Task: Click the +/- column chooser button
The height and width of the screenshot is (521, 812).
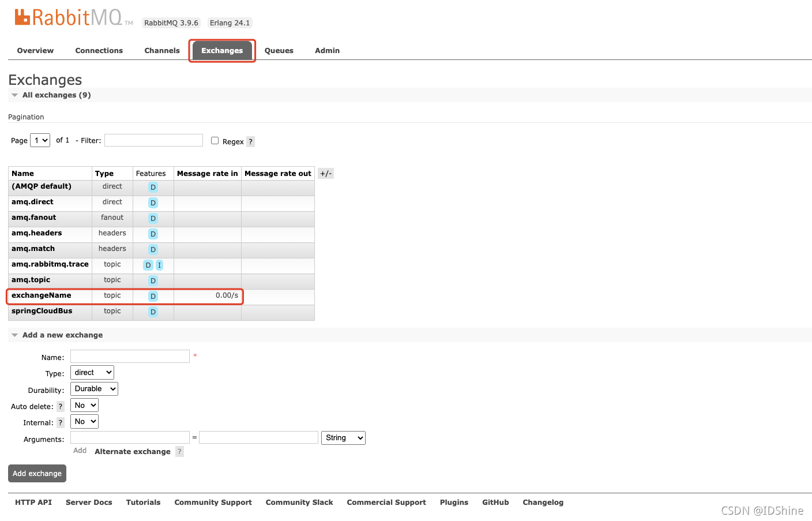Action: [x=326, y=174]
